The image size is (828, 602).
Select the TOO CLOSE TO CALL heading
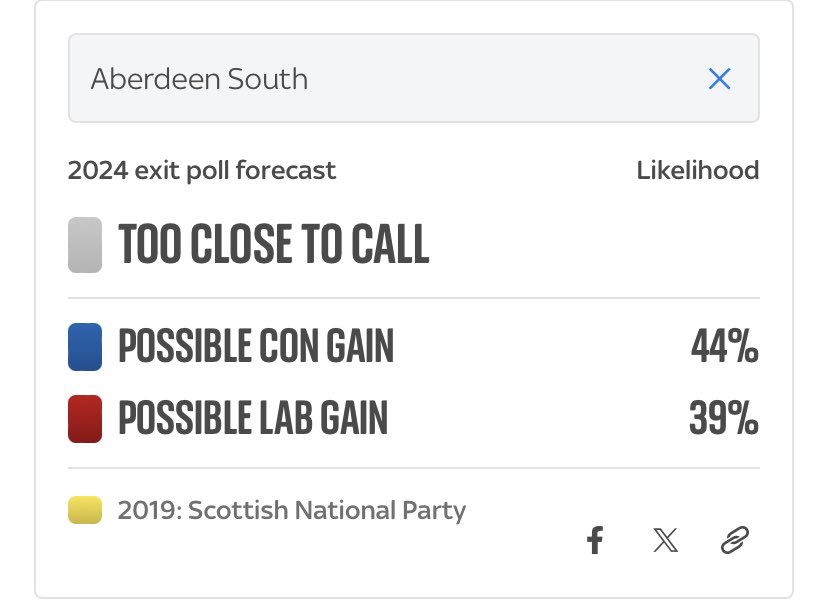(x=274, y=243)
